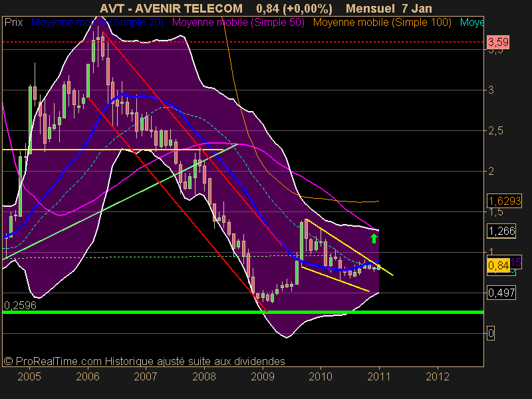This screenshot has height=399, width=532.
Task: Click the '0,497' price tag
Action: (x=501, y=293)
